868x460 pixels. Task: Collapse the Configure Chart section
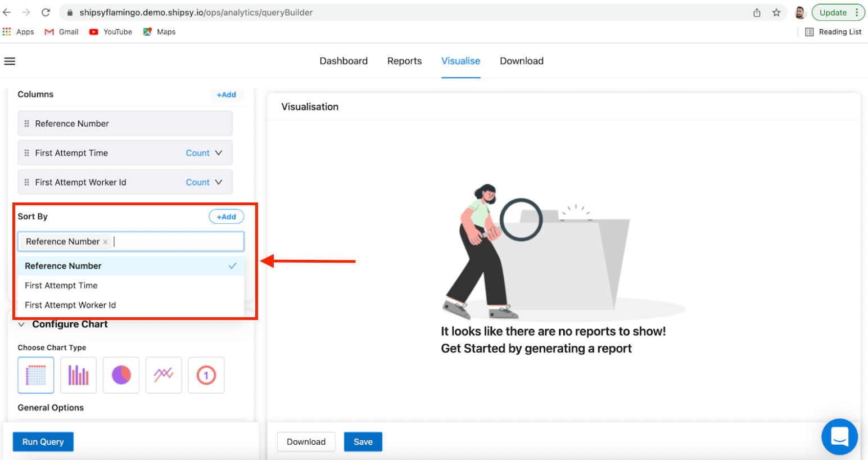pos(21,324)
